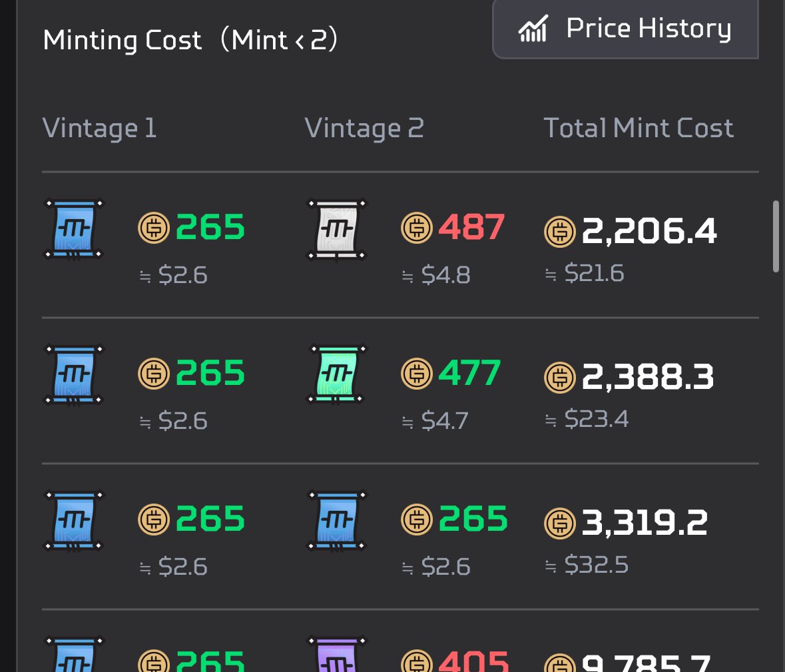Screen dimensions: 785x672
Task: Click Vintage 1 blue scroll in the 3,319.2 row
Action: point(74,521)
